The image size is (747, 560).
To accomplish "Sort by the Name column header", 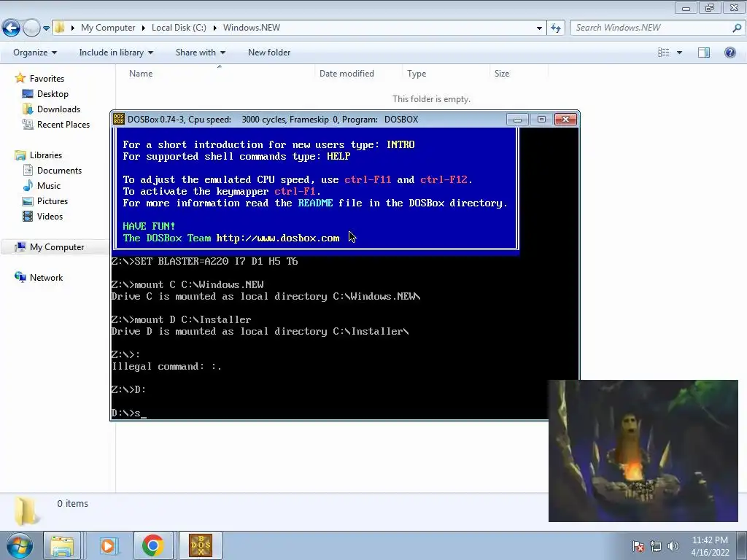I will pos(219,74).
